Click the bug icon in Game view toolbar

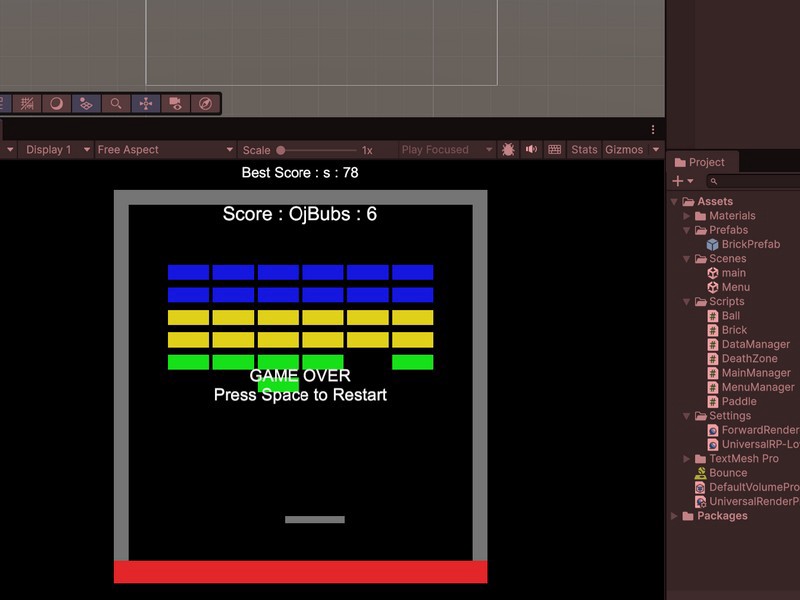coord(508,150)
